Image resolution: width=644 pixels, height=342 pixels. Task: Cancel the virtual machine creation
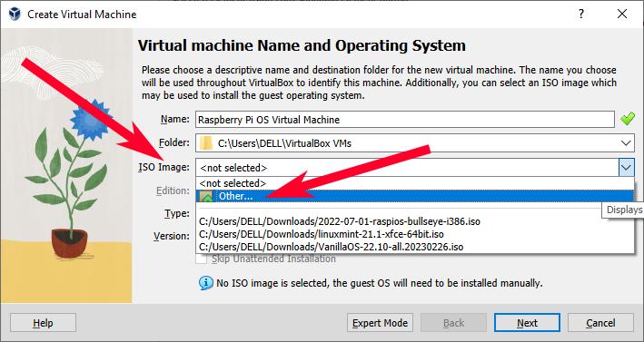pyautogui.click(x=600, y=323)
